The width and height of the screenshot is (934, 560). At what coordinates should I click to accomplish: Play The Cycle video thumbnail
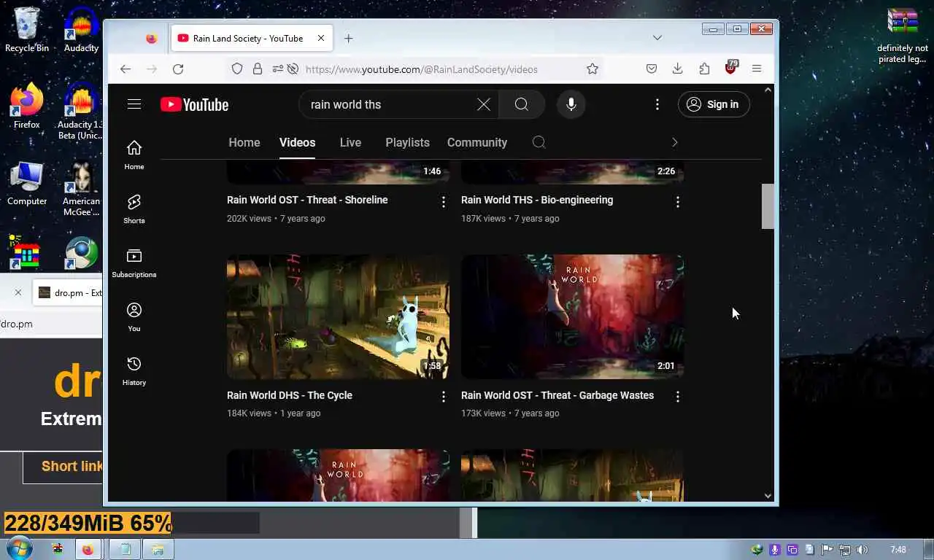point(338,316)
